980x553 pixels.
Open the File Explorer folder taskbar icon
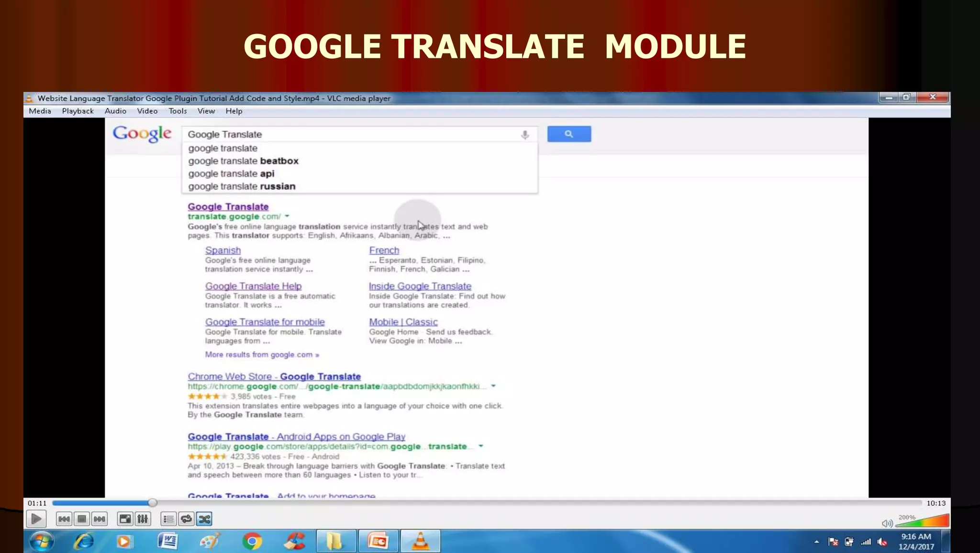coord(336,542)
